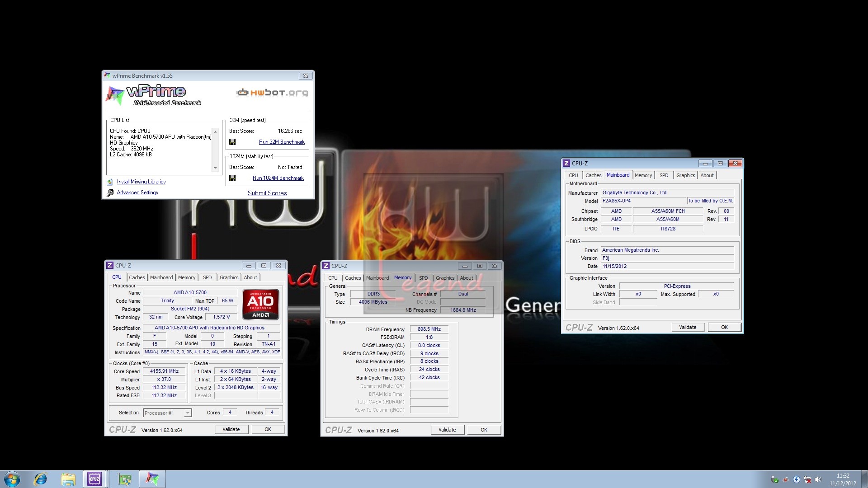Open Memory tab in CPU-Z CPU window
The image size is (868, 488).
tap(187, 277)
